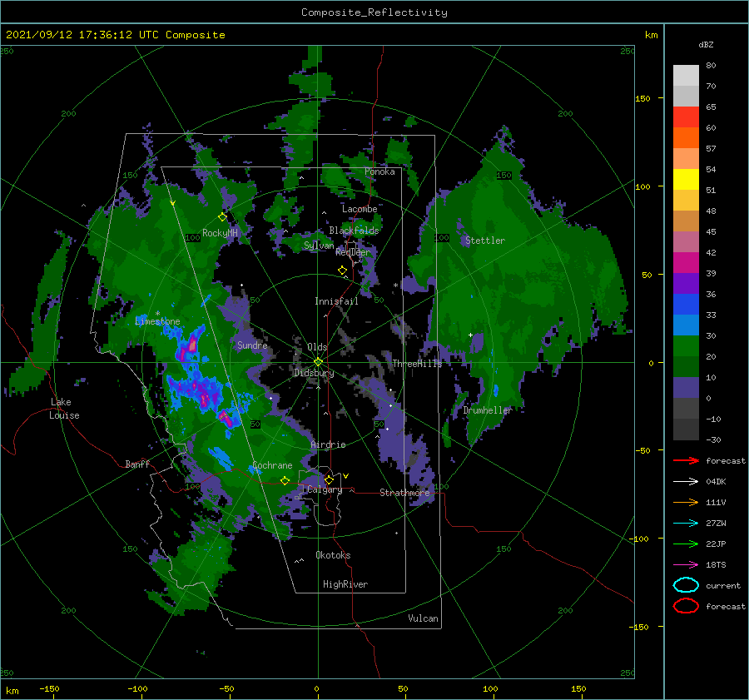Click the yellow km label at top right
Viewport: 749px width, 700px height.
(x=651, y=35)
